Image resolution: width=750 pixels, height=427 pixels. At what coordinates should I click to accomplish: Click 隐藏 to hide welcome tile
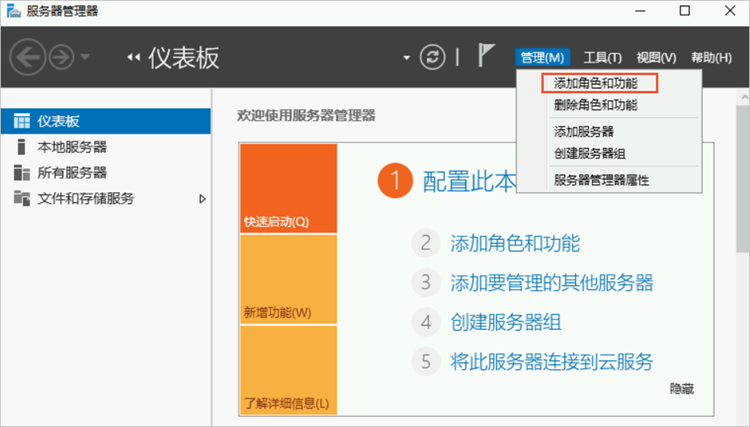point(681,388)
